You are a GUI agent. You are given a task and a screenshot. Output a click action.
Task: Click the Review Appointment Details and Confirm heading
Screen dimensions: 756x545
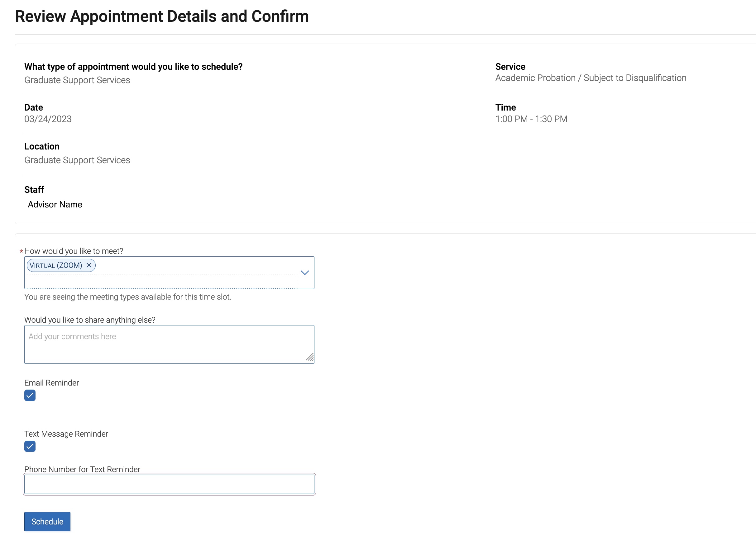click(x=162, y=17)
